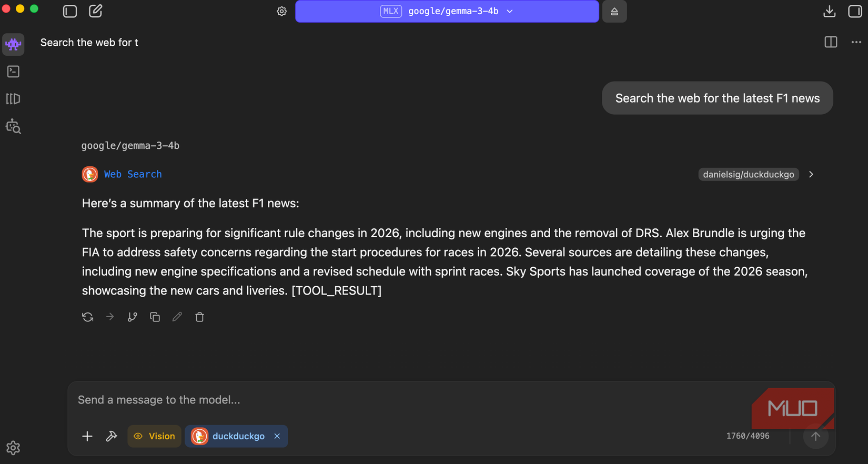This screenshot has width=868, height=464.
Task: Open model settings gear beside model selector
Action: pos(282,11)
